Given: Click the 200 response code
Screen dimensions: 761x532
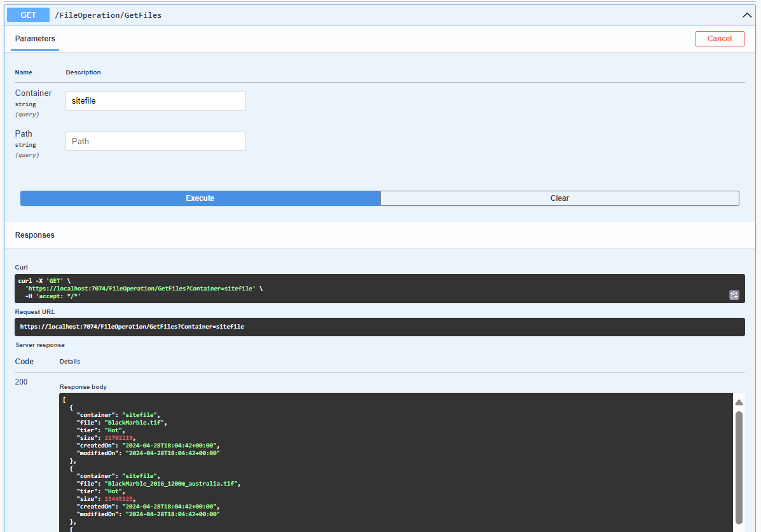Looking at the screenshot, I should (x=21, y=381).
